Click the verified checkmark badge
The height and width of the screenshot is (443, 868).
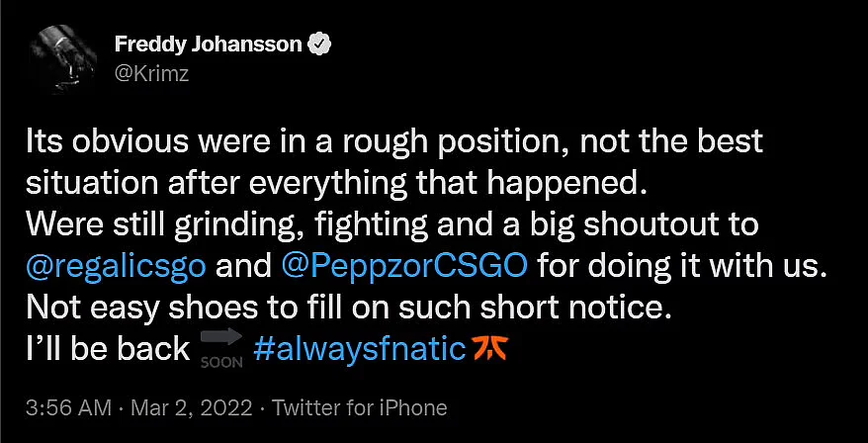[320, 44]
